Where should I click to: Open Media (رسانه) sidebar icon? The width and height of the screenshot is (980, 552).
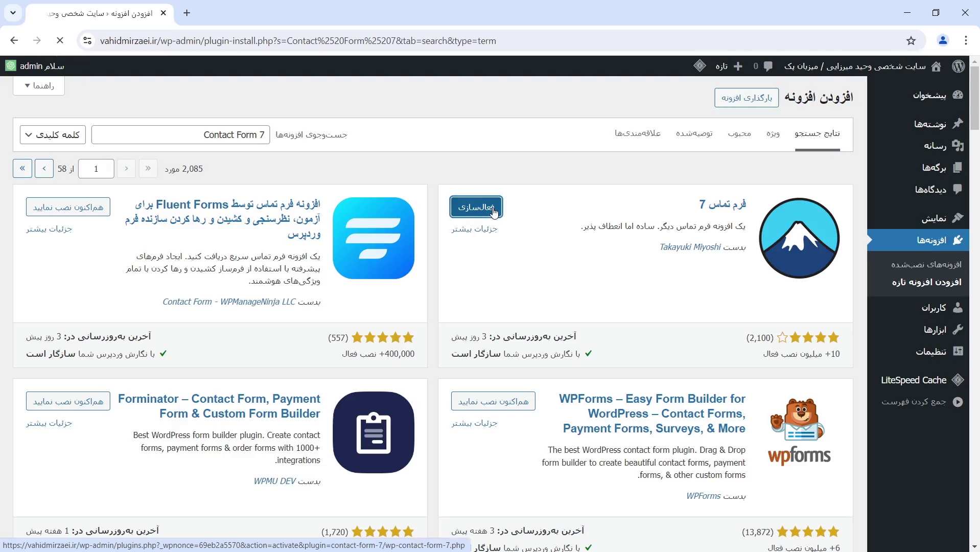pos(958,146)
